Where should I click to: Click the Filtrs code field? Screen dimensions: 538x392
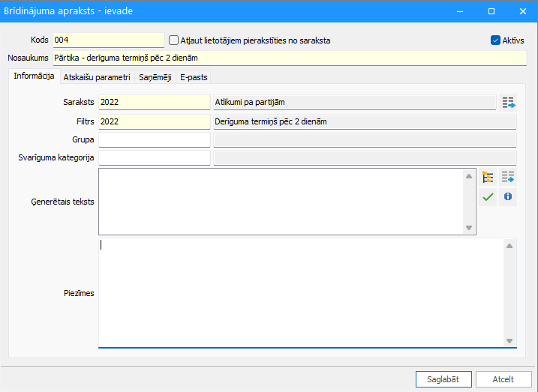coord(155,121)
